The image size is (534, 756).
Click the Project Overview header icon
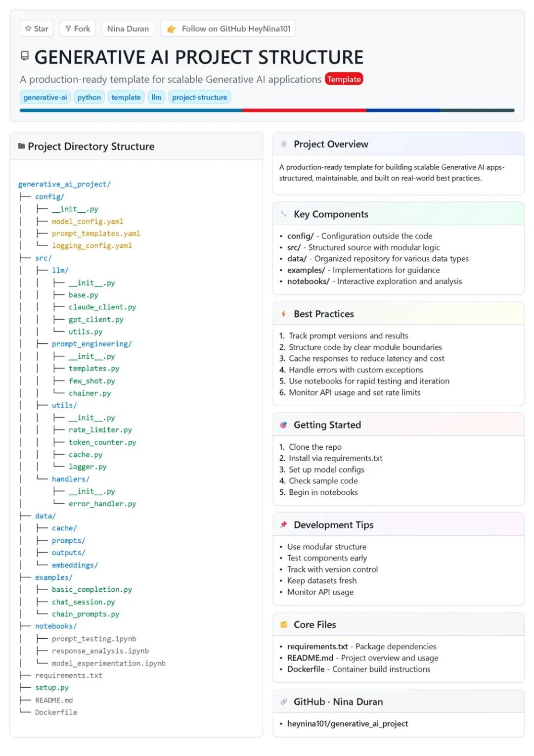284,144
